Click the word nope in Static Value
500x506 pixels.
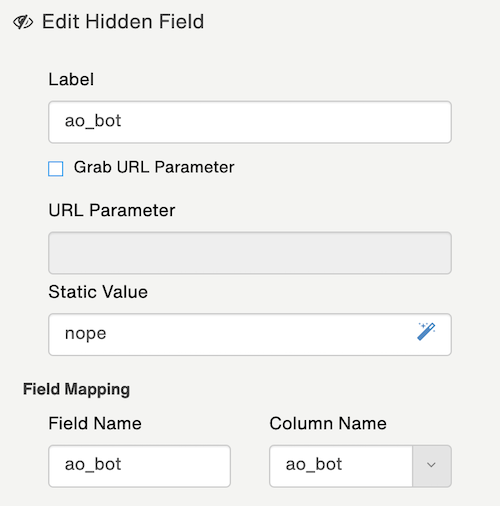[x=86, y=334]
